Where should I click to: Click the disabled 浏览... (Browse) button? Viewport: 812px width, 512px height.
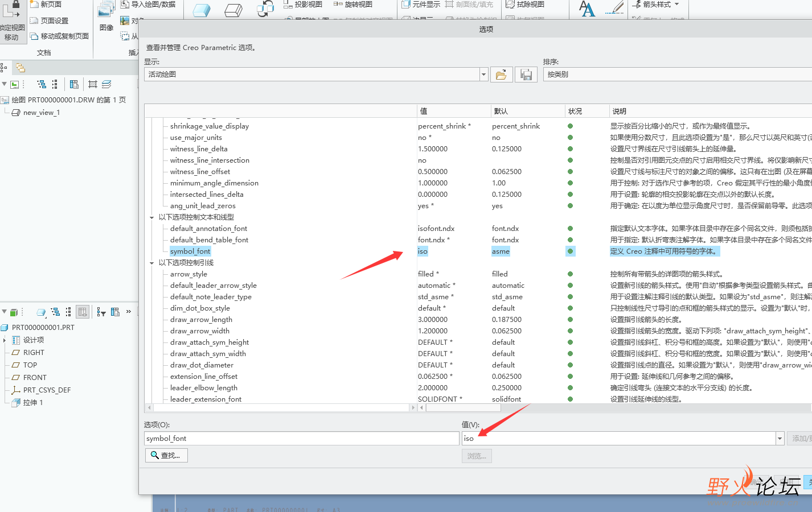click(x=477, y=456)
